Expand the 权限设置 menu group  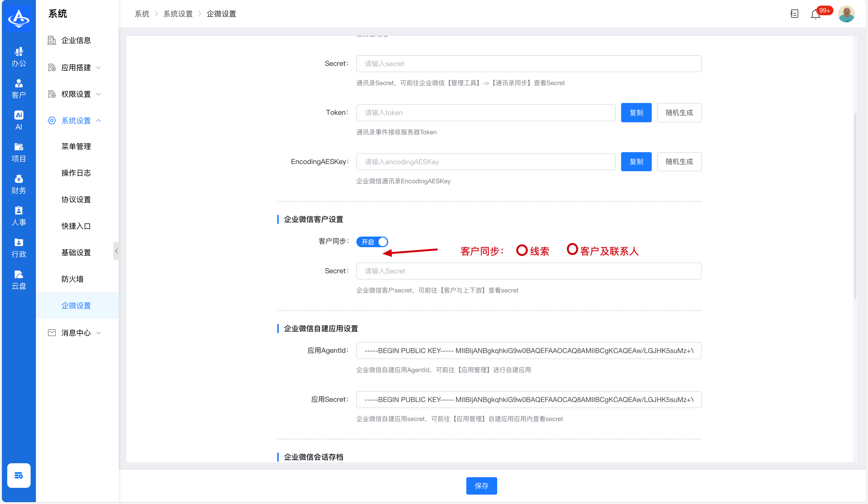(76, 94)
